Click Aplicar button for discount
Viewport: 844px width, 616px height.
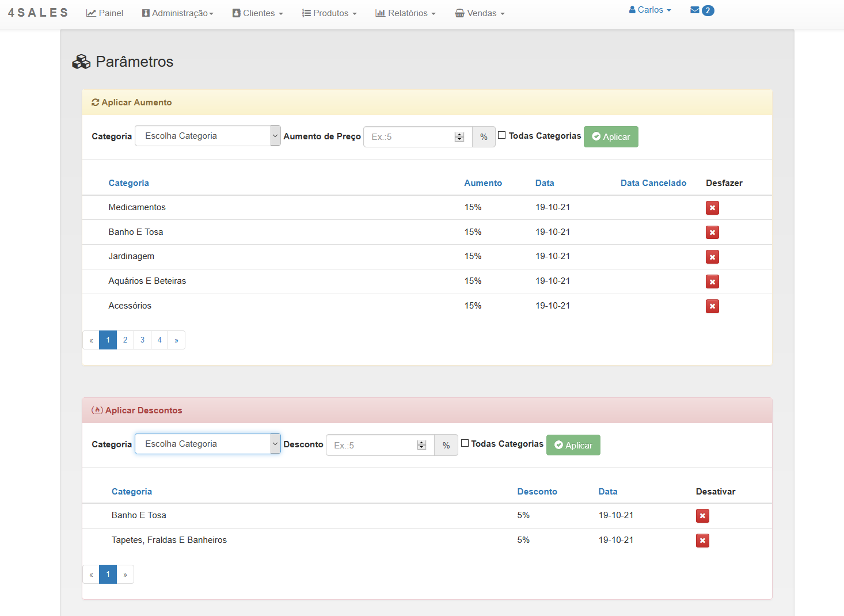pyautogui.click(x=573, y=445)
